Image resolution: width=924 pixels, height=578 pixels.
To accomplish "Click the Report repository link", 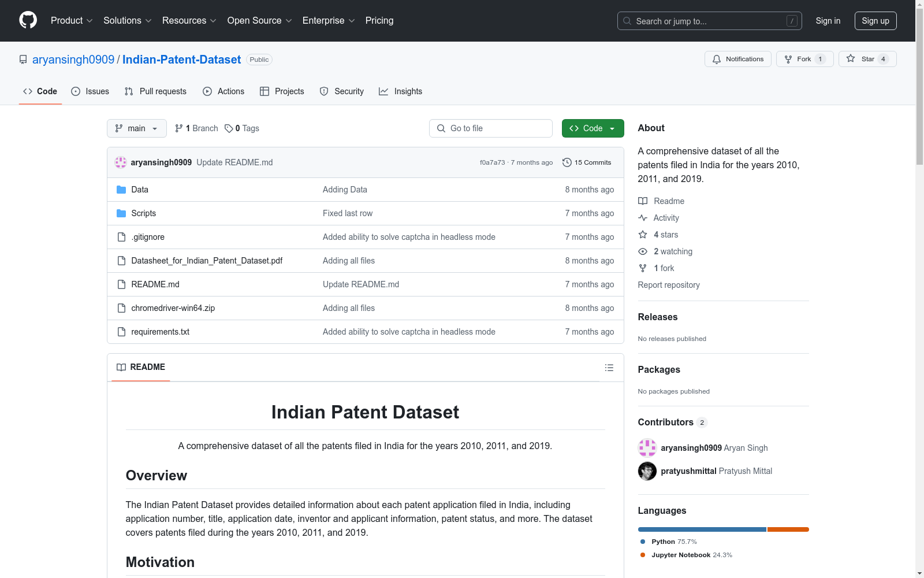I will click(x=669, y=285).
